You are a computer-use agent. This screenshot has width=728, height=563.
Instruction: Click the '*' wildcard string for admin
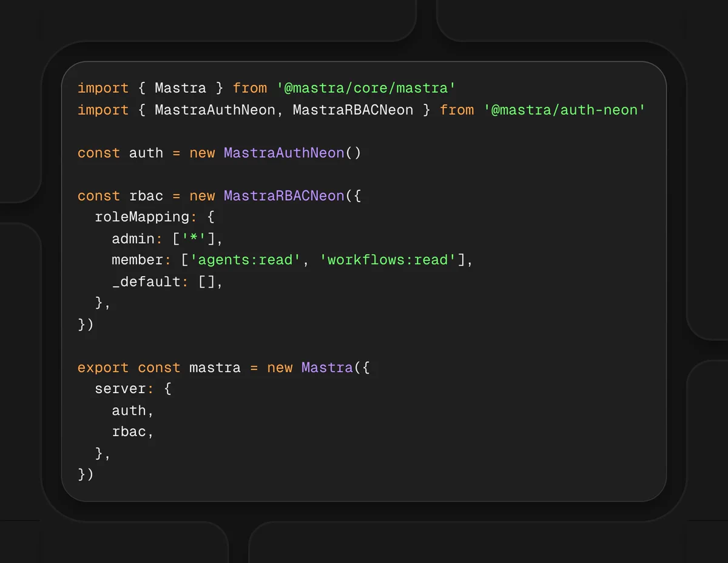point(194,238)
